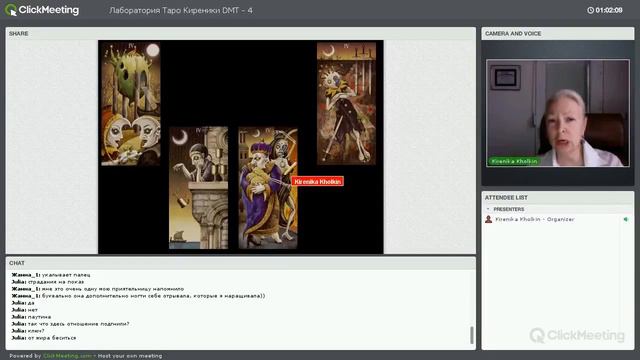Click the CAMERA AND VOICE panel header
This screenshot has width=640, height=360.
tap(558, 33)
